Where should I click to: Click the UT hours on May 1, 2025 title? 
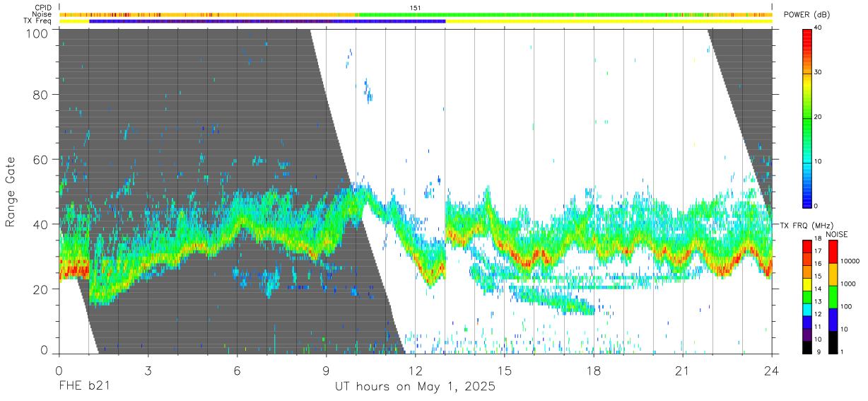point(415,387)
